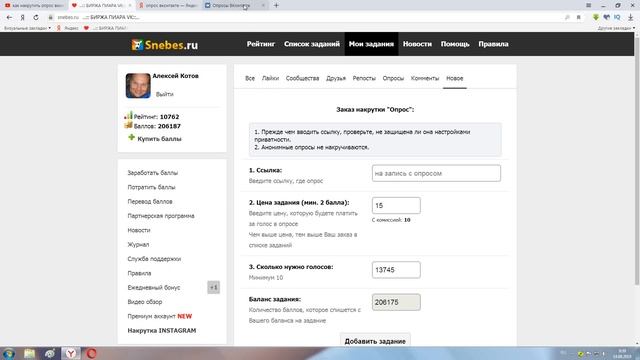
Task: Open file explorer from taskbar
Action: tap(29, 353)
